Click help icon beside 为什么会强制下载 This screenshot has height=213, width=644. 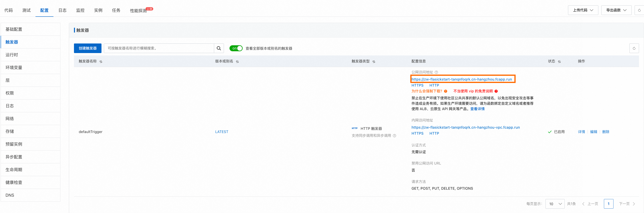coord(445,91)
